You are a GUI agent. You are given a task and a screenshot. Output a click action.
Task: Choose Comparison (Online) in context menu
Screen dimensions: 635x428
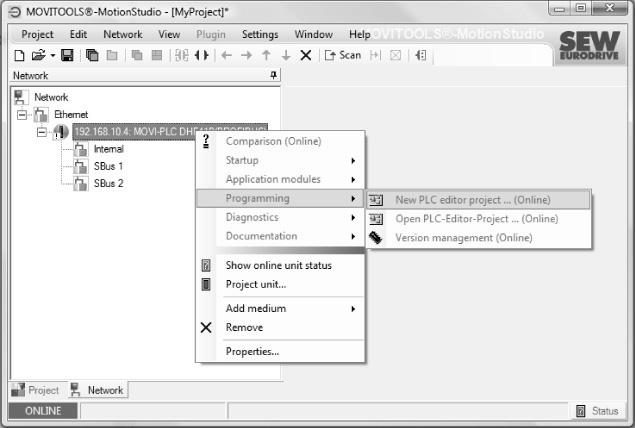[280, 141]
